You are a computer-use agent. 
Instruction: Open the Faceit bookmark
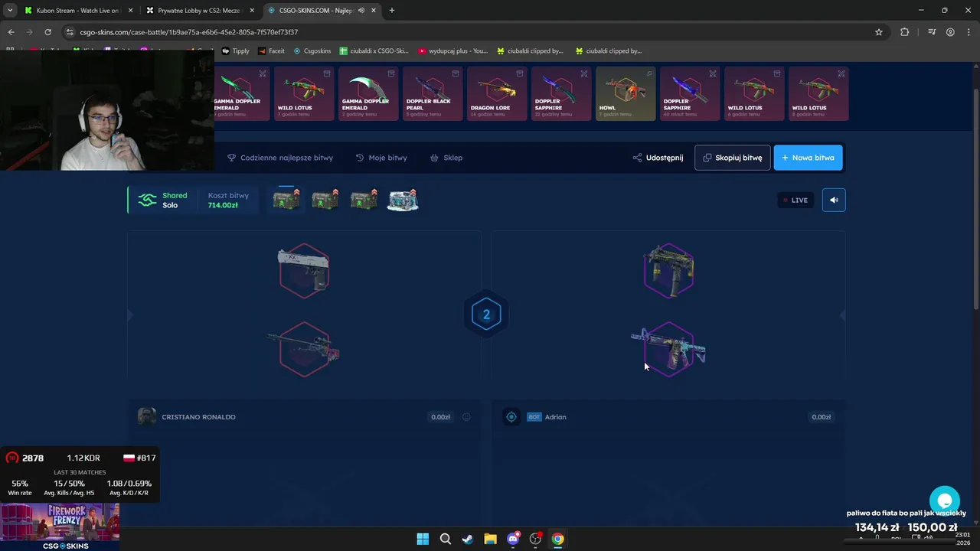pyautogui.click(x=271, y=51)
